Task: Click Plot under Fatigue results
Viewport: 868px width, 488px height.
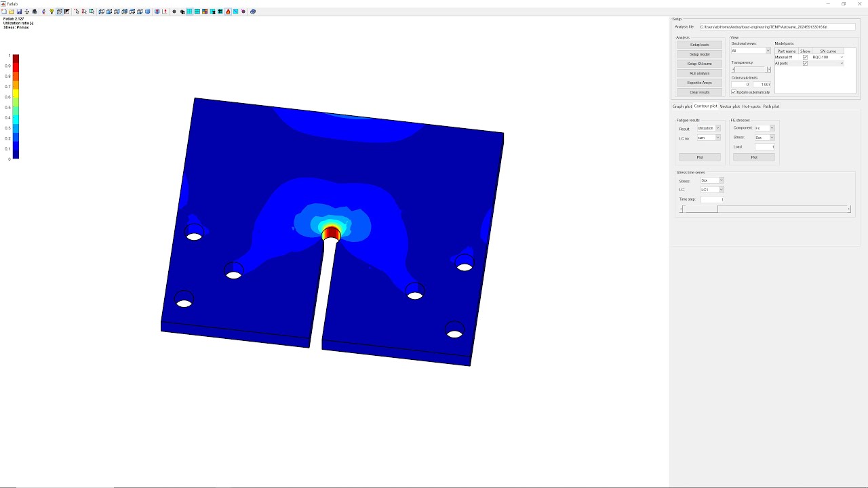Action: tap(700, 157)
